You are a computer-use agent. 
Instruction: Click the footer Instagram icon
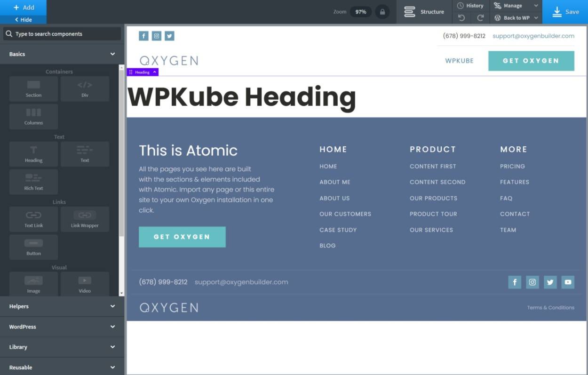click(x=532, y=282)
